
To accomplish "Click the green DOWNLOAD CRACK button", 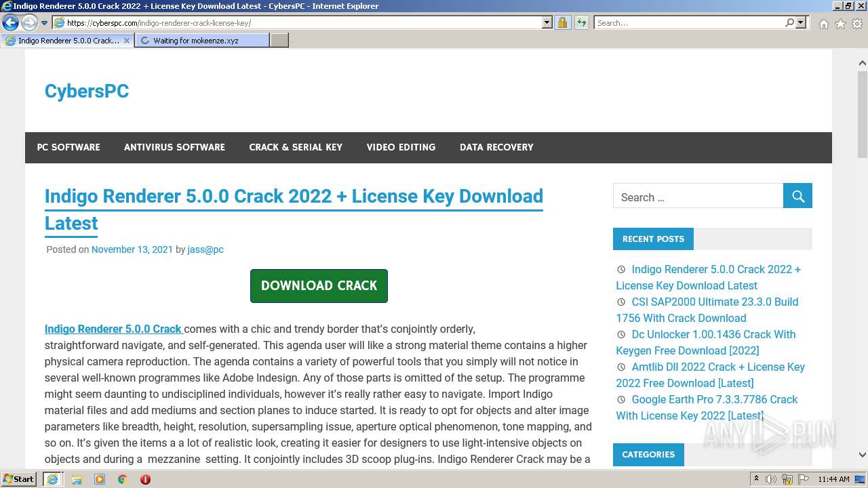I will tap(319, 286).
